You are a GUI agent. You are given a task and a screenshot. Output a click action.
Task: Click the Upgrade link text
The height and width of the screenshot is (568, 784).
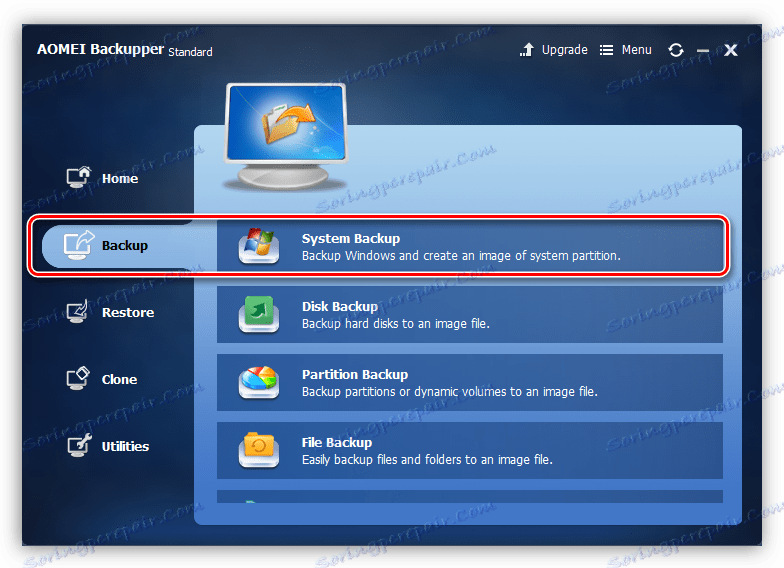(x=564, y=50)
